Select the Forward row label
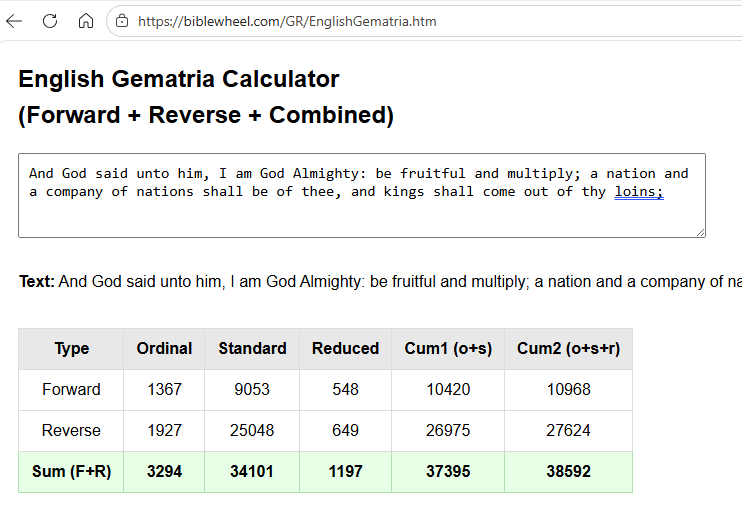Screen dimensions: 742x520 [71, 390]
